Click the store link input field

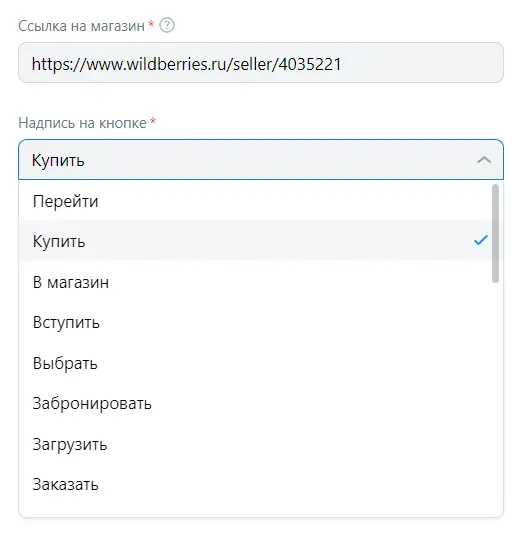261,63
